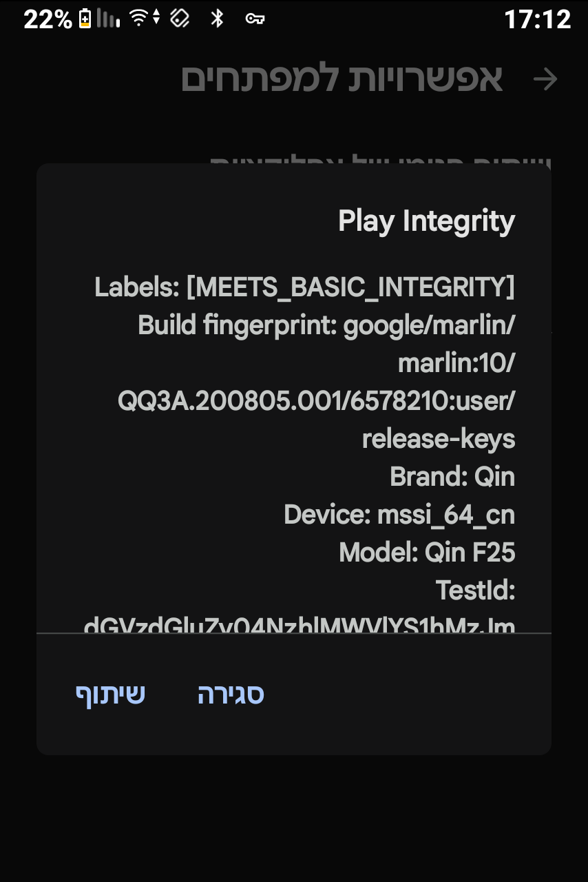Screen dimensions: 588x882
Task: Tap the 17:12 clock in status bar
Action: (x=537, y=19)
